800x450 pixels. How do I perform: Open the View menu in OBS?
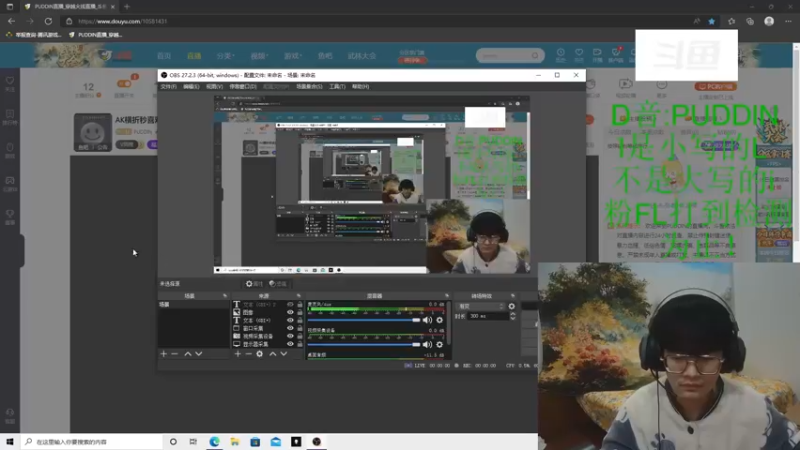(x=214, y=87)
